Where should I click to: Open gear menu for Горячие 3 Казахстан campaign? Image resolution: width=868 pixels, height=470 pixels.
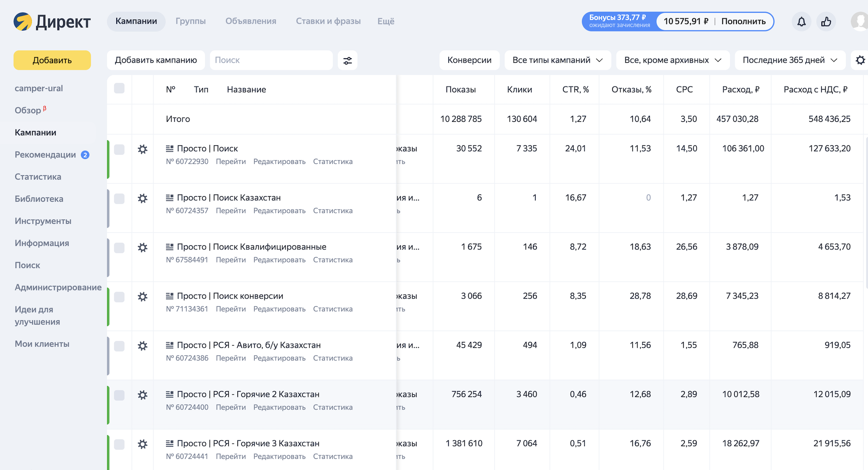point(142,444)
